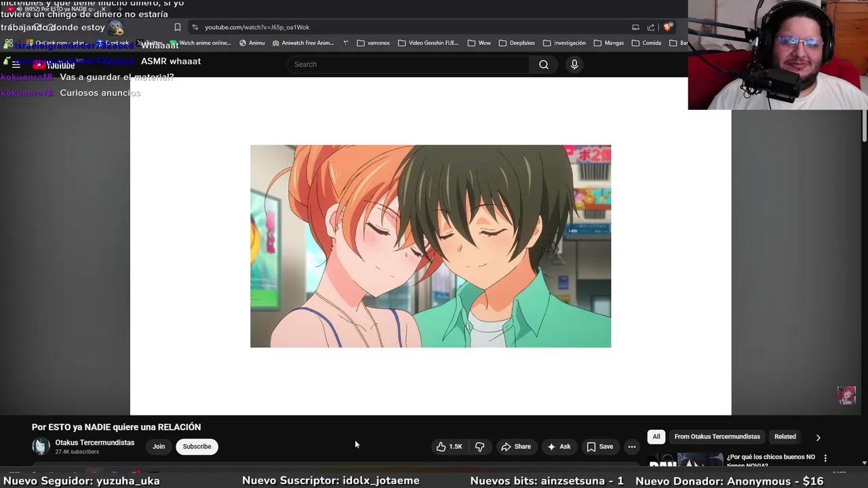Bookmark this page with the bookmark icon
Image resolution: width=868 pixels, height=488 pixels.
tap(178, 27)
